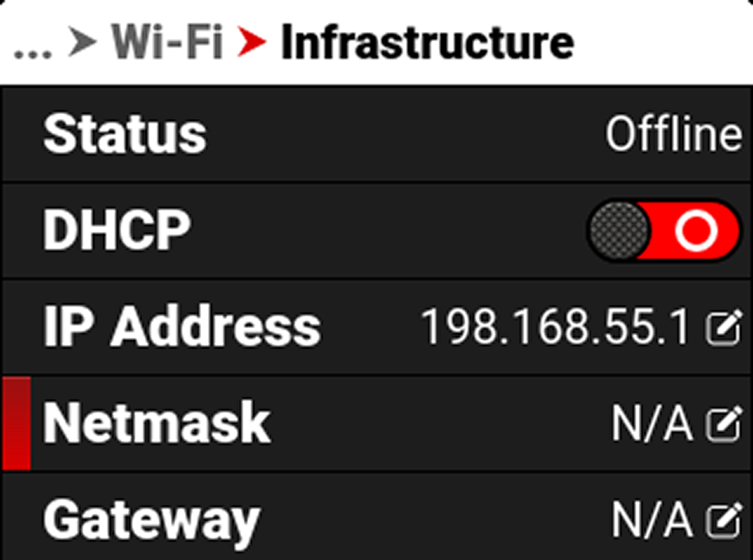Click the gray knob of DHCP toggle

click(619, 230)
